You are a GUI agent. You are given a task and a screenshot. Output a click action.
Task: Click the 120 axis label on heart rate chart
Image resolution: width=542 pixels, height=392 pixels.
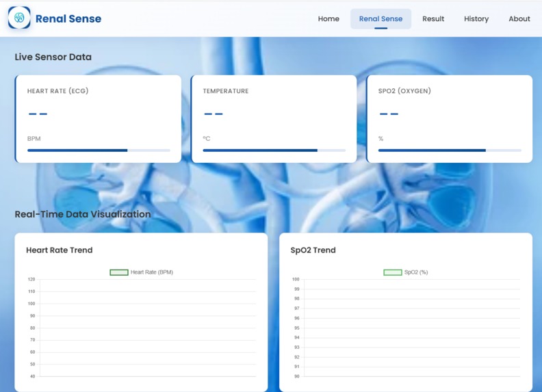(31, 279)
